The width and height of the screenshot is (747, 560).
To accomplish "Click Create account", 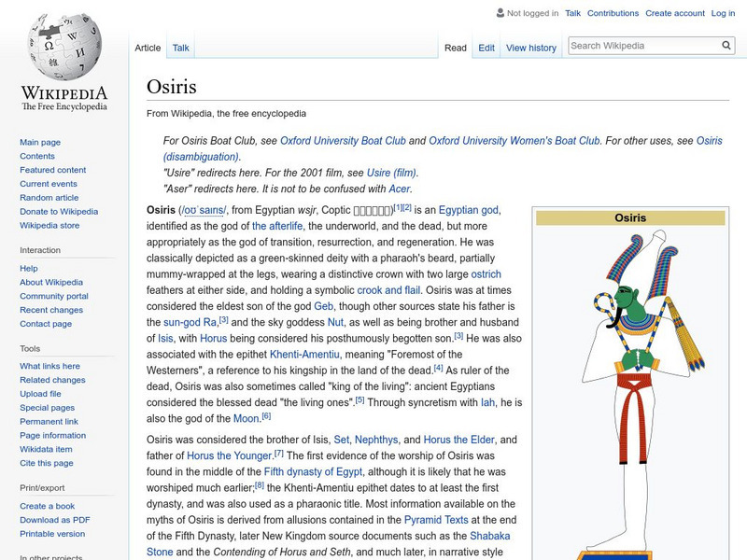I will tap(675, 13).
